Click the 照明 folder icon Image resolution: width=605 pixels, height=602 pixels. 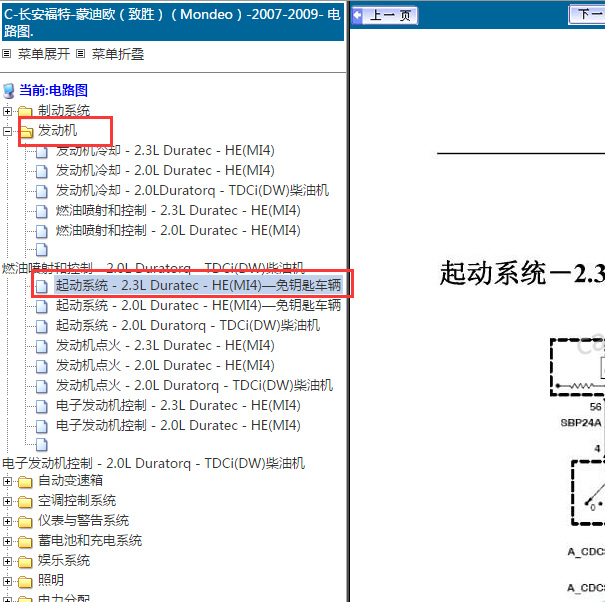25,582
